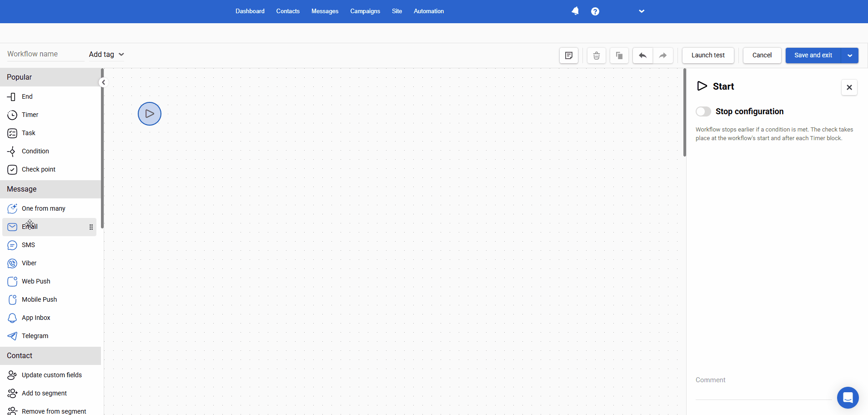Select the End block in Popular list

pos(49,96)
